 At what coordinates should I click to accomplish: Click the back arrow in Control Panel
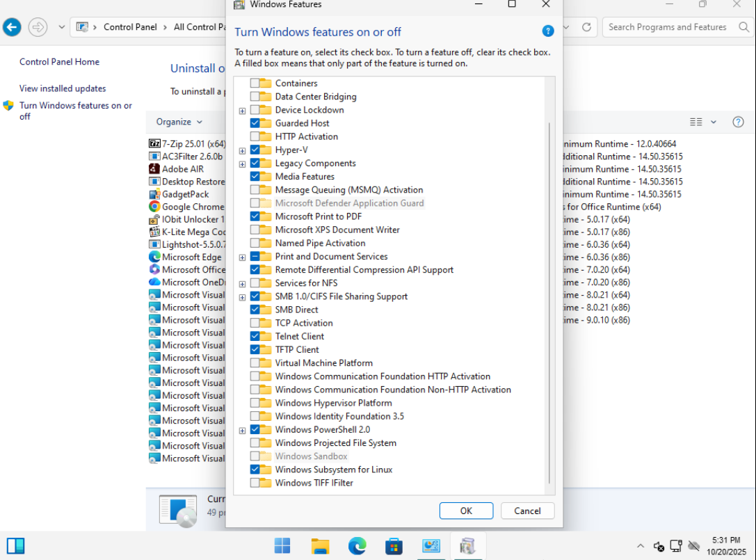click(12, 27)
